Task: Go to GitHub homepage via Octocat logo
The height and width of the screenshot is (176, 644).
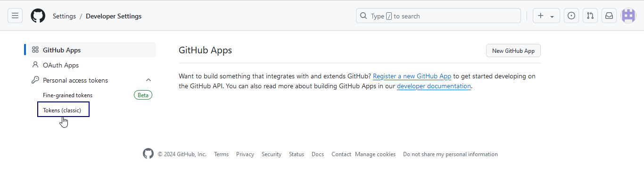Action: 38,16
